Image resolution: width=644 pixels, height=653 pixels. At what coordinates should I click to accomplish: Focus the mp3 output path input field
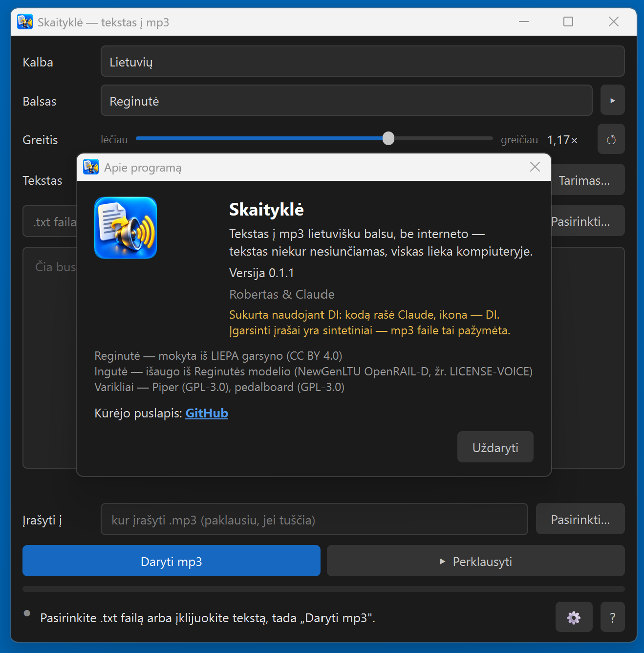point(314,520)
